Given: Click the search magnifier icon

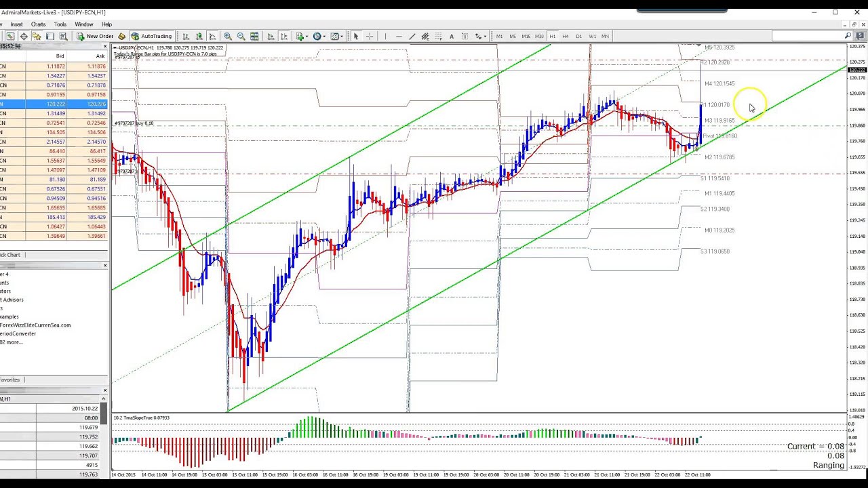Looking at the screenshot, I should pos(848,36).
